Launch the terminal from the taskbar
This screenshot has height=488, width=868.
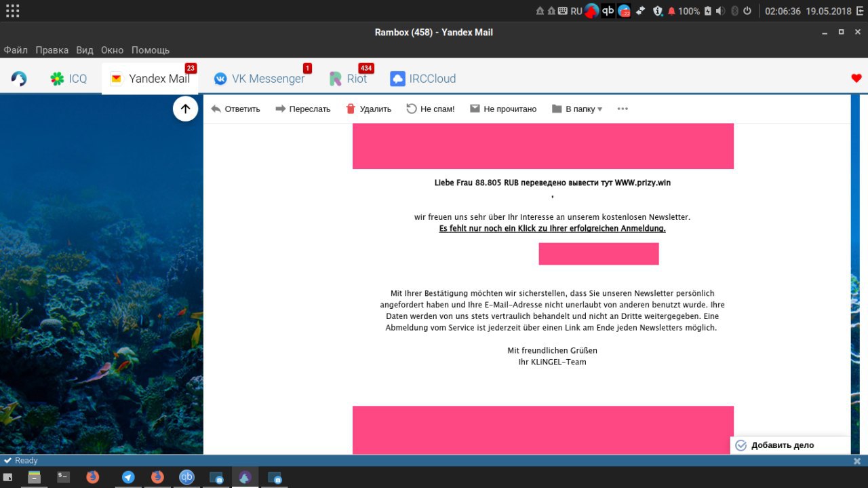click(x=63, y=477)
